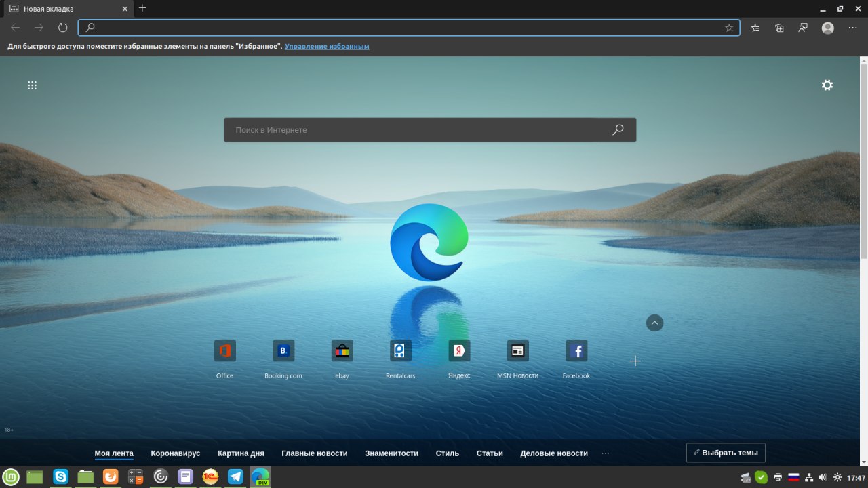Viewport: 868px width, 488px height.
Task: Open page settings gear icon
Action: (x=827, y=85)
